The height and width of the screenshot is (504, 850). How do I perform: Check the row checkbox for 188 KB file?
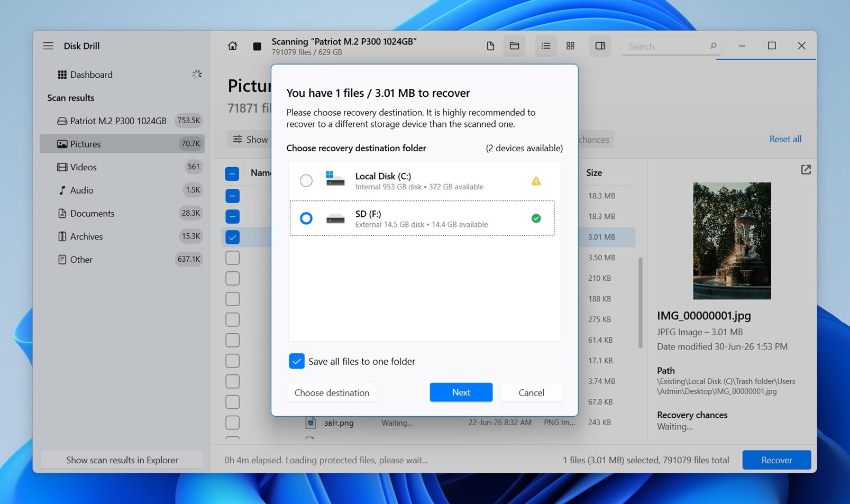pos(232,299)
